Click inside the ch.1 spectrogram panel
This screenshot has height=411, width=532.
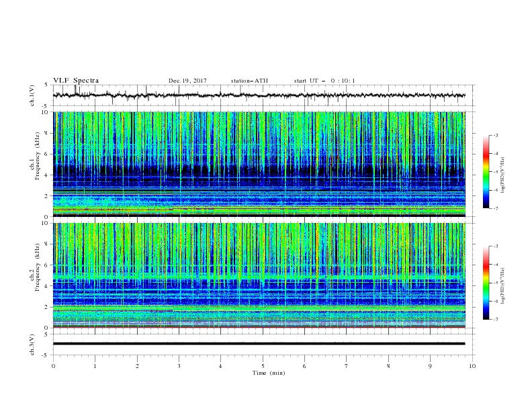click(259, 164)
